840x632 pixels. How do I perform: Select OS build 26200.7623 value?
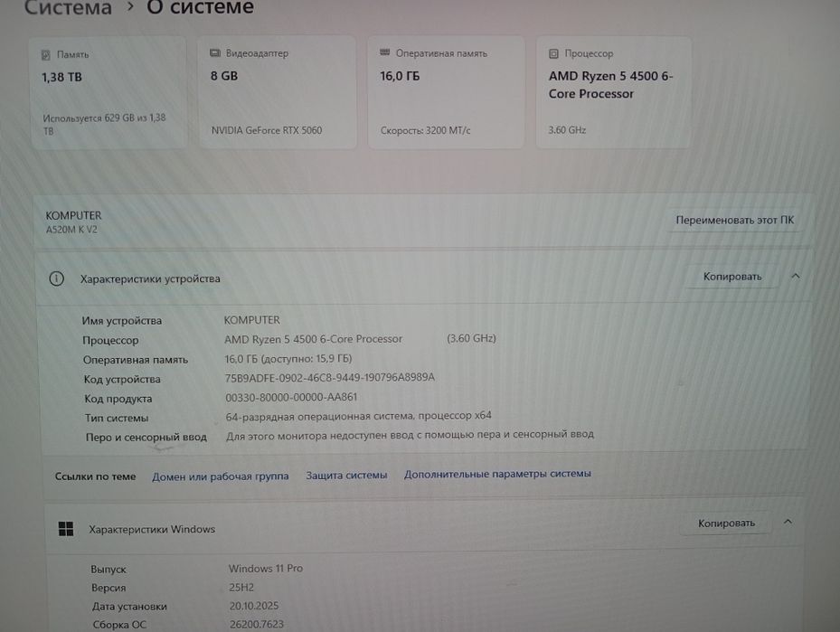(257, 625)
